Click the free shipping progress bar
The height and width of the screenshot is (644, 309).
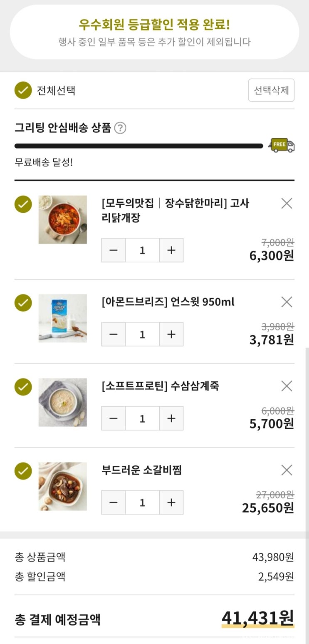click(138, 146)
